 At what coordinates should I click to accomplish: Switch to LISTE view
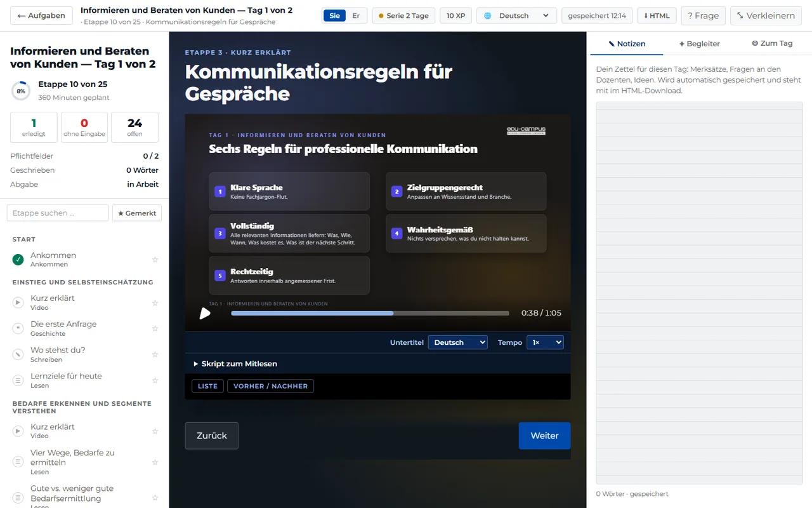coord(207,386)
